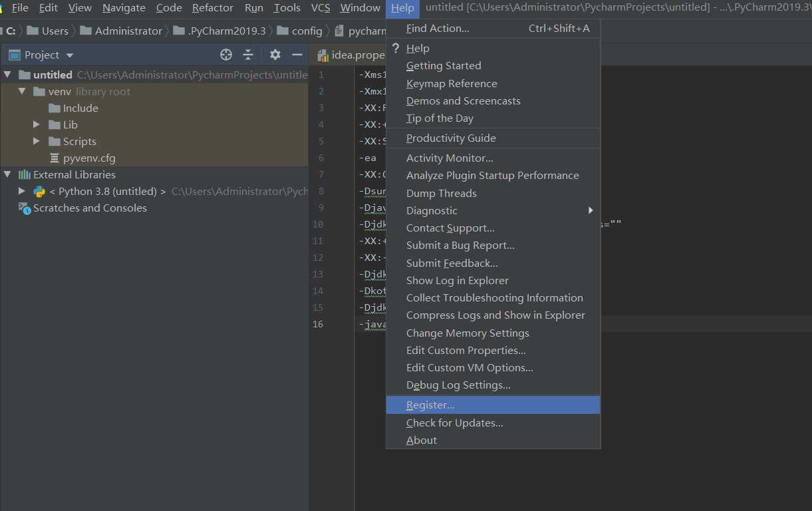Click the idea.properties tab file icon
This screenshot has width=812, height=511.
pos(323,55)
